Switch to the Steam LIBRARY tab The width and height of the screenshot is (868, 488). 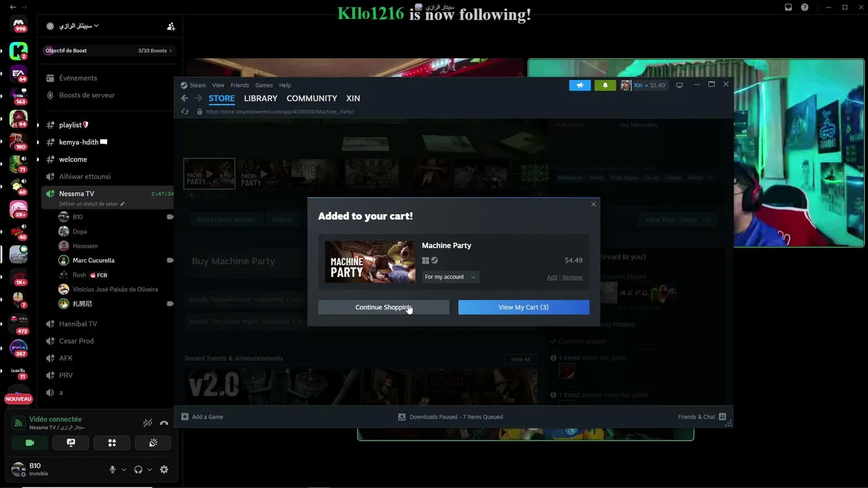tap(260, 98)
